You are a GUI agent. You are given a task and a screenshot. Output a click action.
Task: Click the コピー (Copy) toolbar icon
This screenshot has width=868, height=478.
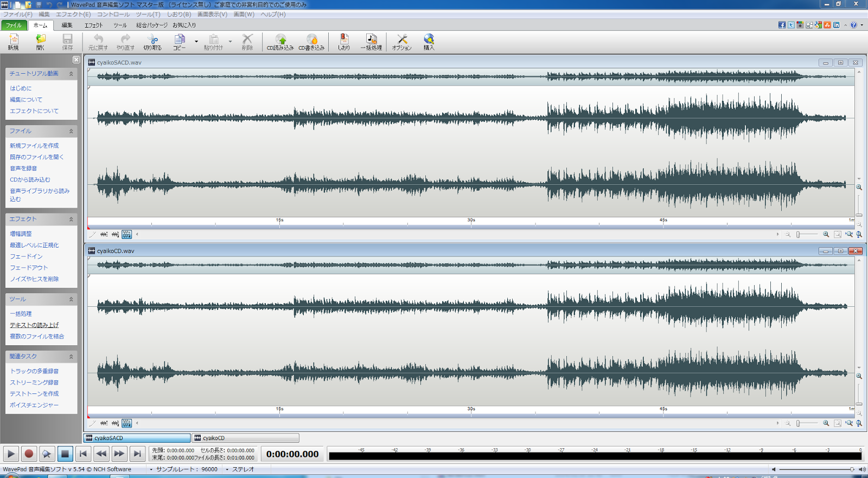180,42
